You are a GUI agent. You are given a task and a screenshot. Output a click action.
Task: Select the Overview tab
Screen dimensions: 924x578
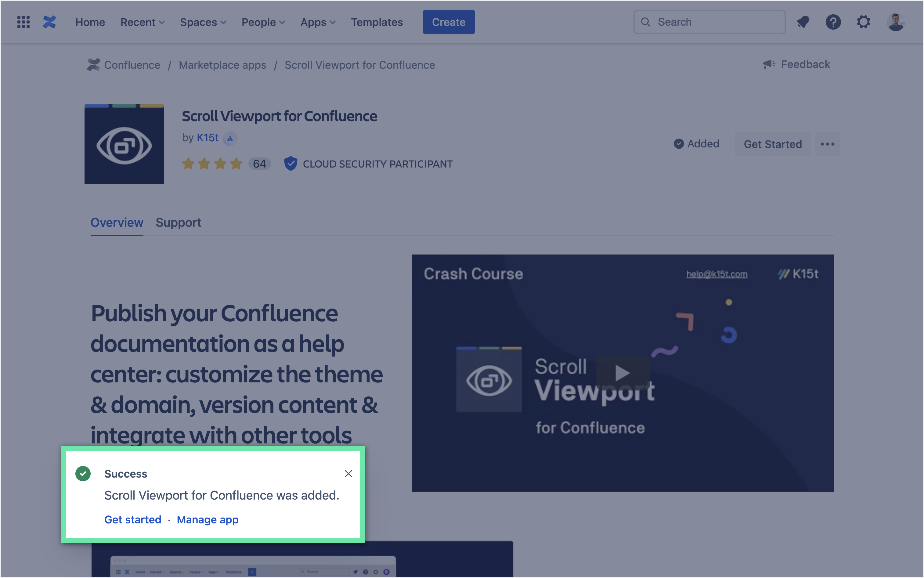coord(117,222)
